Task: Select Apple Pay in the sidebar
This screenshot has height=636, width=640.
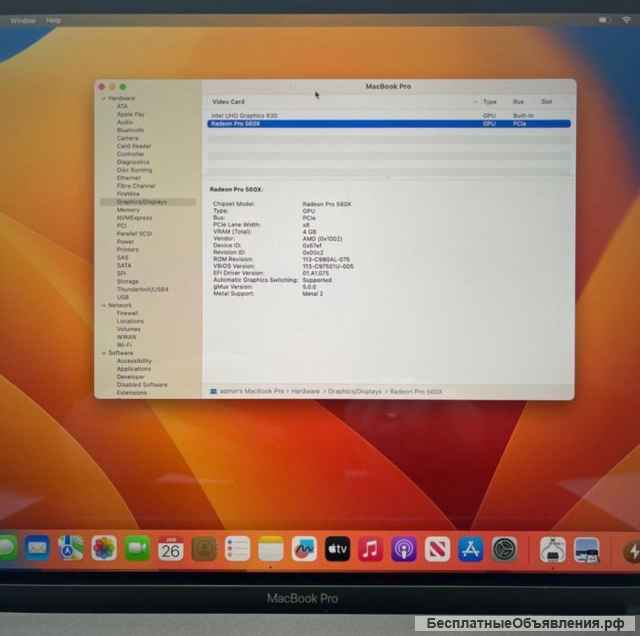Action: click(130, 114)
